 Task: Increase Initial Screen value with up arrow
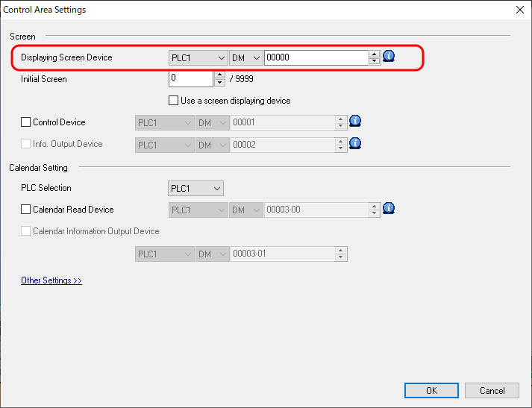click(x=219, y=75)
